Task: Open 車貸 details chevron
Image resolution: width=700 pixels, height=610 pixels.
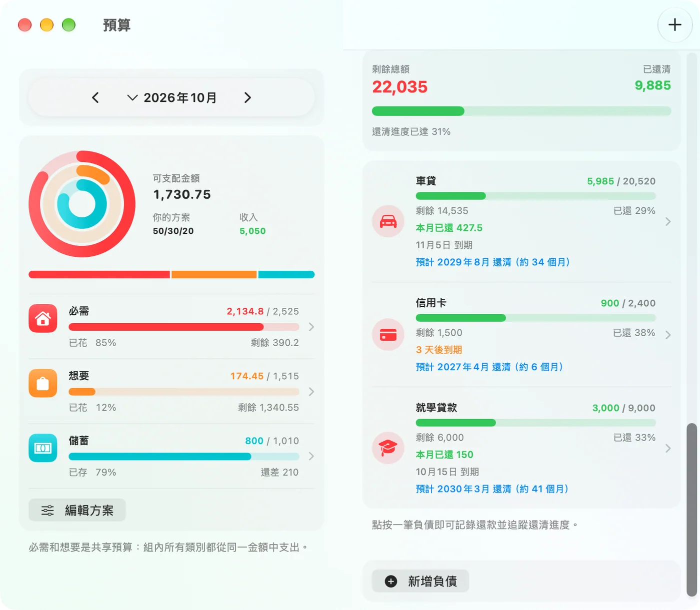Action: pyautogui.click(x=668, y=221)
